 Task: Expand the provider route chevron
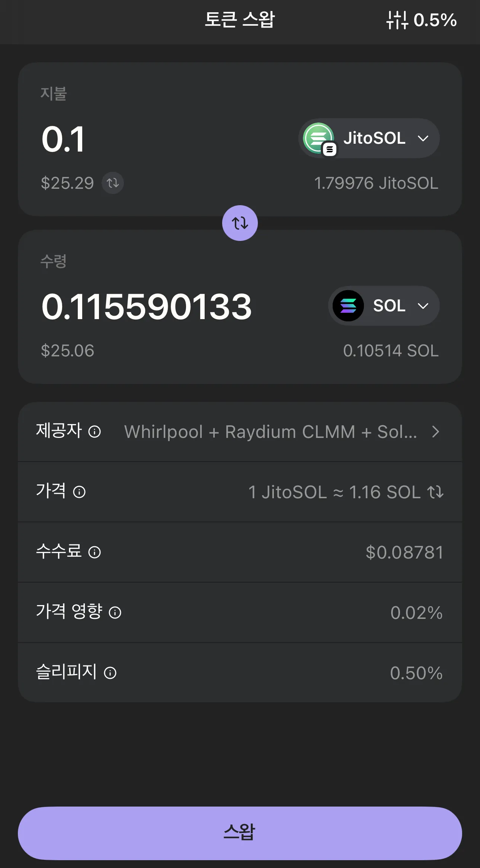coord(435,432)
